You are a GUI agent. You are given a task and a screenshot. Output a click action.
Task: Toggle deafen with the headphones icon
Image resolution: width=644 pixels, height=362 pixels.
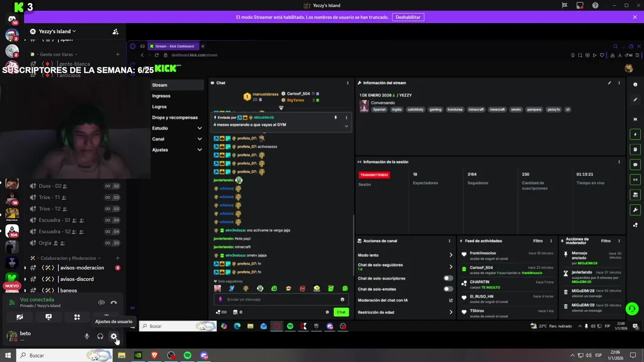pos(100,336)
